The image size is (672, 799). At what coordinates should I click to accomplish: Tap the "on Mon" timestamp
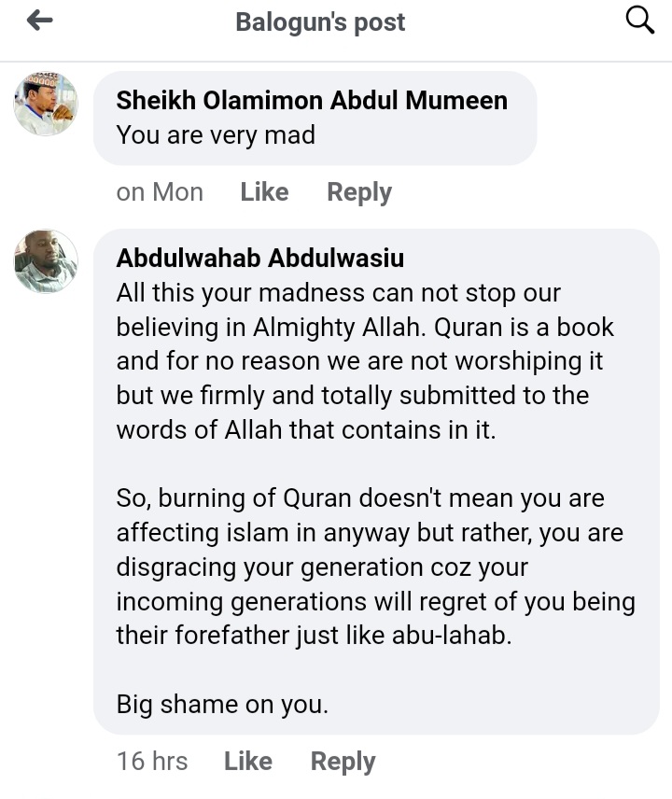tap(160, 192)
